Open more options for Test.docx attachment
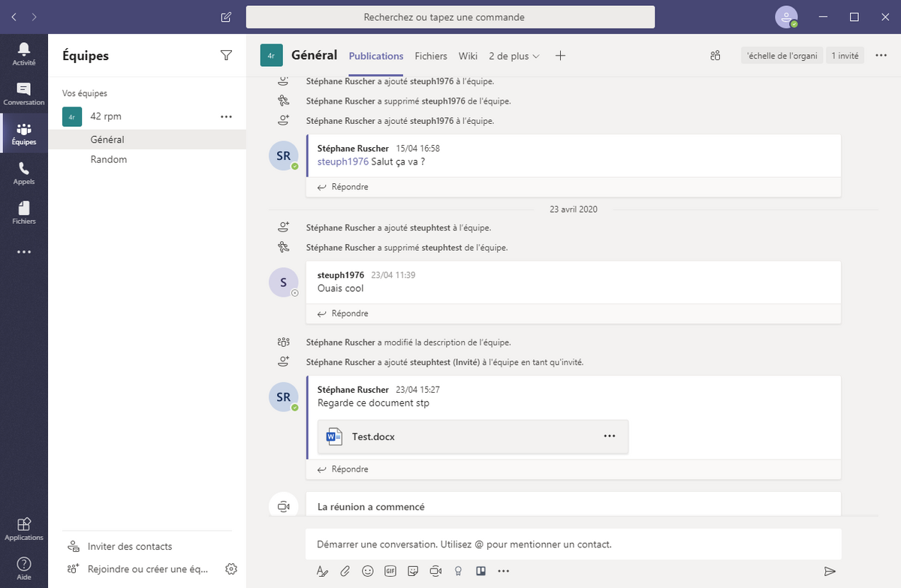Screen dimensions: 901x588 click(609, 436)
